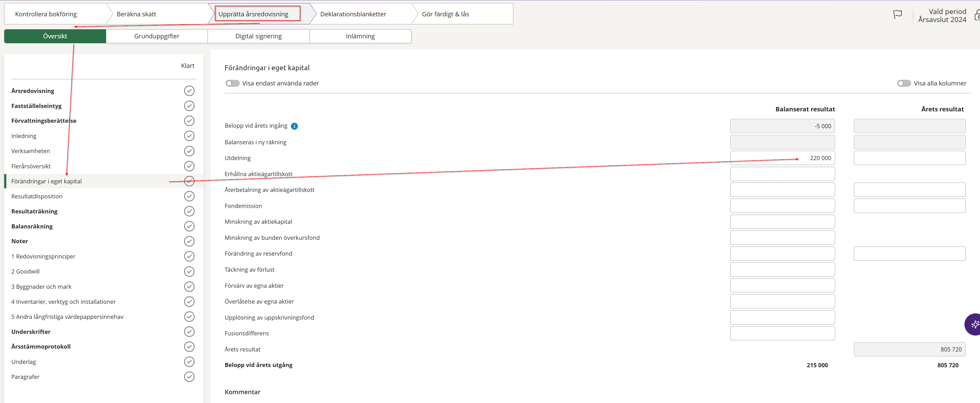Select Inledning in sidebar

(x=24, y=136)
